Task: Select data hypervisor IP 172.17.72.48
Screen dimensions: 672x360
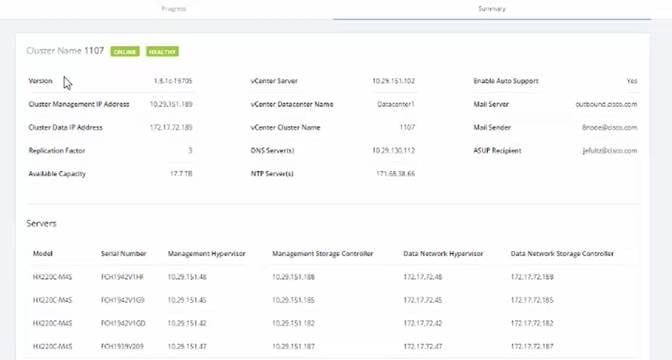Action: [423, 277]
